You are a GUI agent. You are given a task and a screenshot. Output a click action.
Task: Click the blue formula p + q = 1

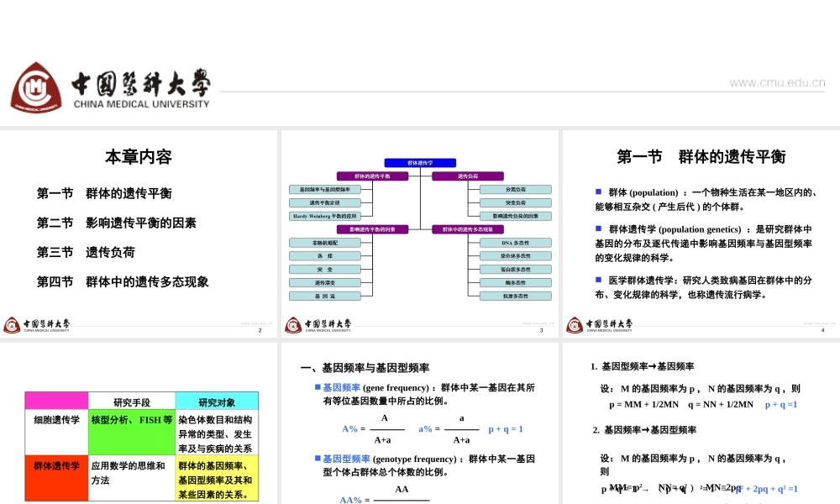click(505, 429)
